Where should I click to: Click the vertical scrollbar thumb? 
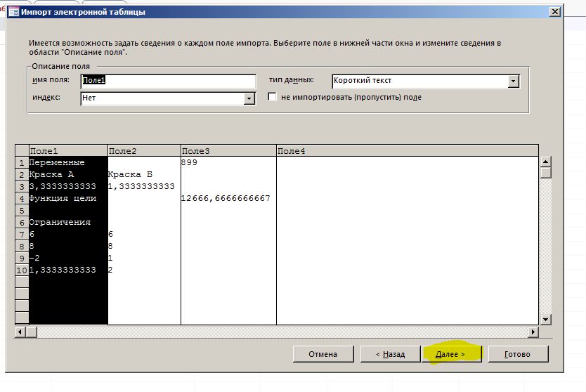pos(546,173)
